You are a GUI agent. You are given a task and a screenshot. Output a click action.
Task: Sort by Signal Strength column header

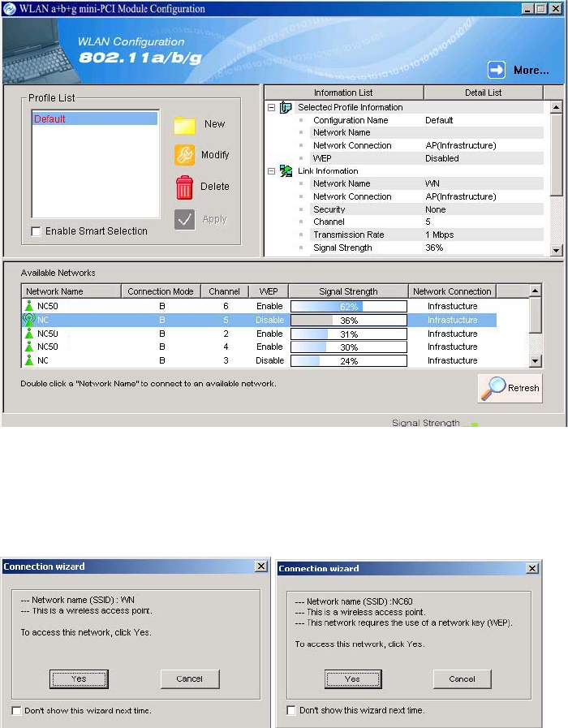pyautogui.click(x=348, y=291)
